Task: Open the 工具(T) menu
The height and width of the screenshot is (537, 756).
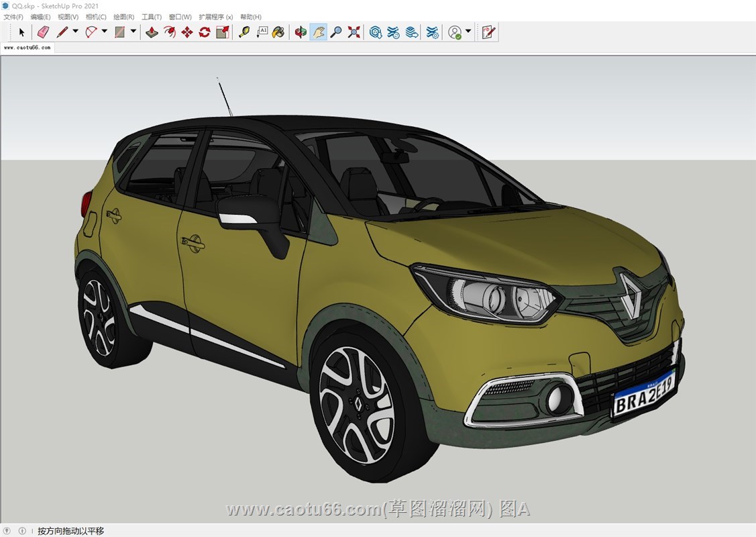Action: coord(152,17)
